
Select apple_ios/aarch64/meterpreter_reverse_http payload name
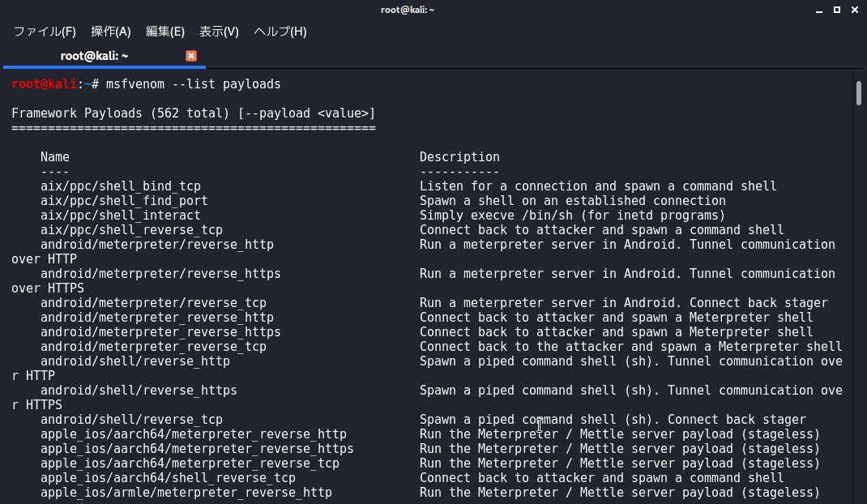[x=194, y=434]
